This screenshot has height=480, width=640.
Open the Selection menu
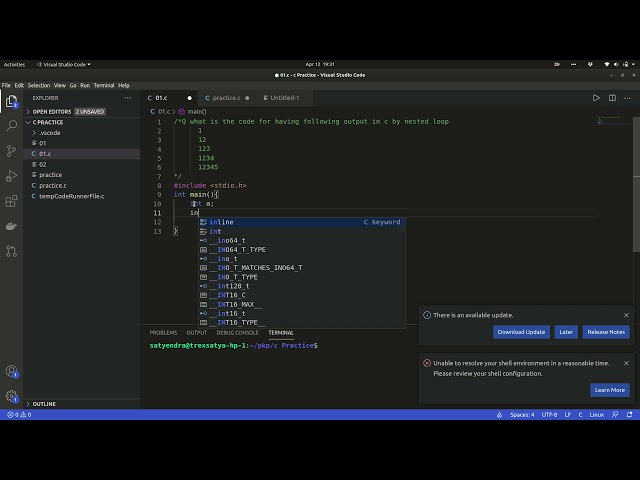click(x=39, y=85)
